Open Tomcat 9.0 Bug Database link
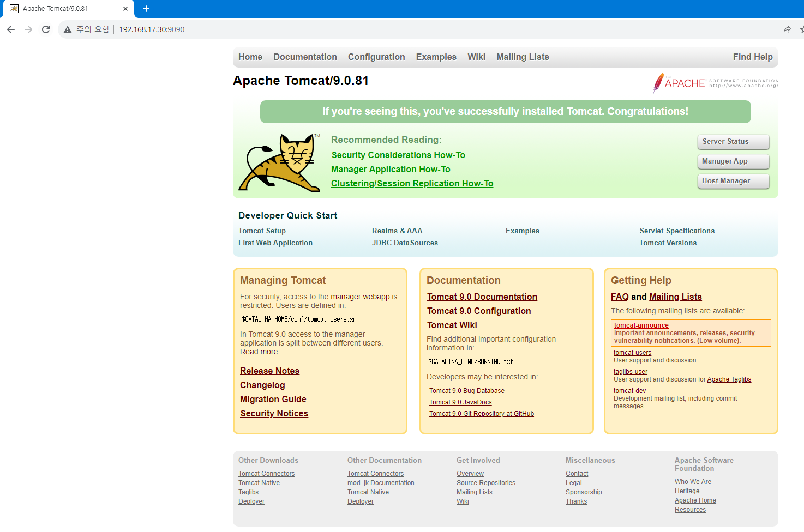 [x=467, y=391]
